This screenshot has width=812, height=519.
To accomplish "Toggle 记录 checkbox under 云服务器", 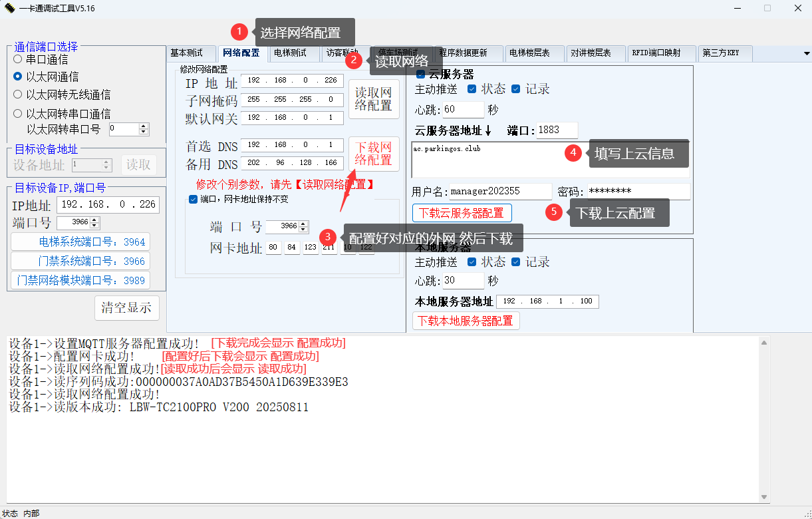I will tap(515, 89).
